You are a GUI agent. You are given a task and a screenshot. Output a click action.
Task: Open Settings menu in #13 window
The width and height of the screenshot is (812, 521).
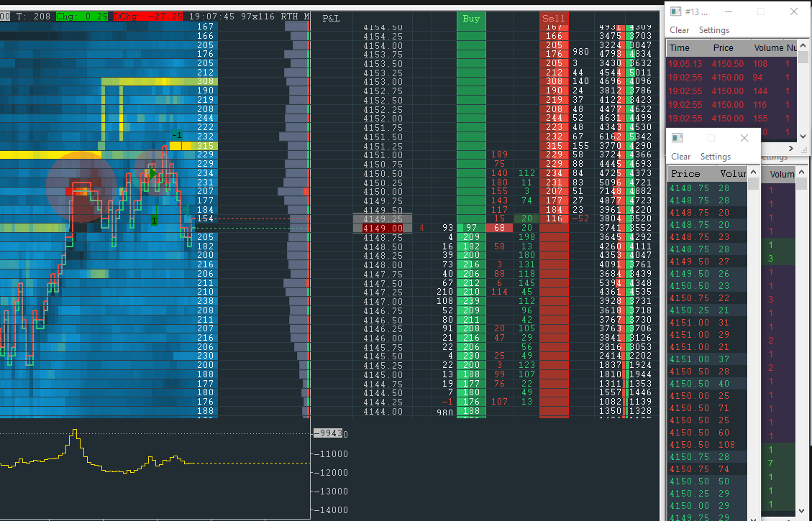pos(713,30)
